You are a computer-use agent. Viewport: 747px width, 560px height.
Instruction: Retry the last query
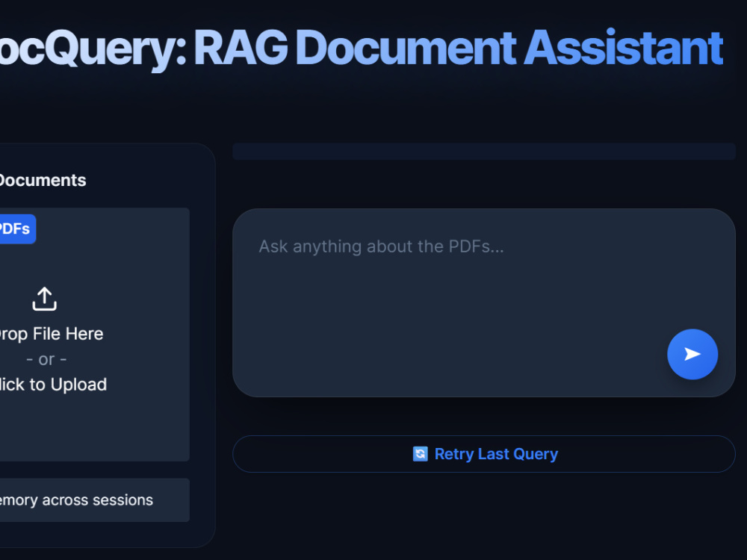[x=484, y=454]
